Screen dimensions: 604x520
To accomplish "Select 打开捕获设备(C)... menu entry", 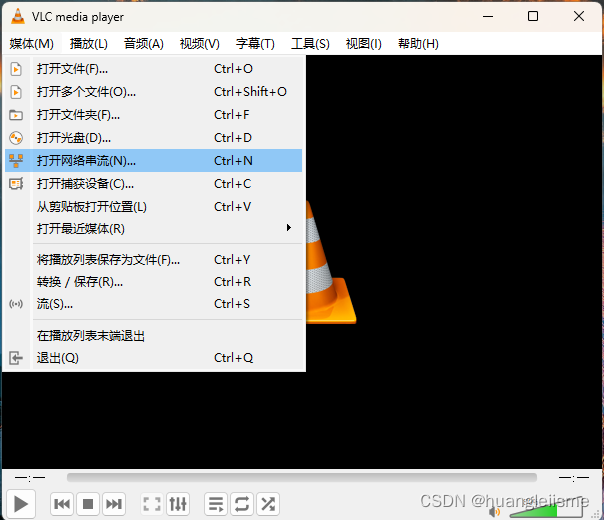I will (153, 184).
